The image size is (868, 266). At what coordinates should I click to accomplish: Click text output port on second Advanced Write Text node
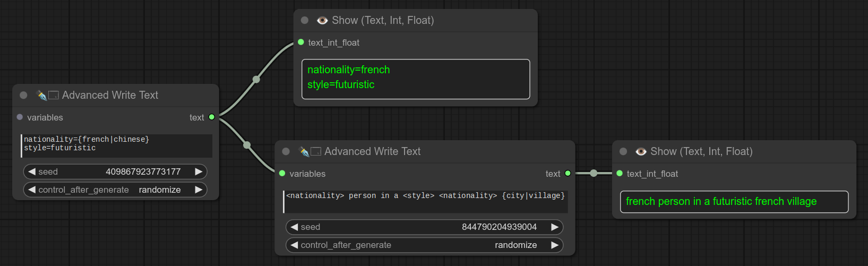568,174
